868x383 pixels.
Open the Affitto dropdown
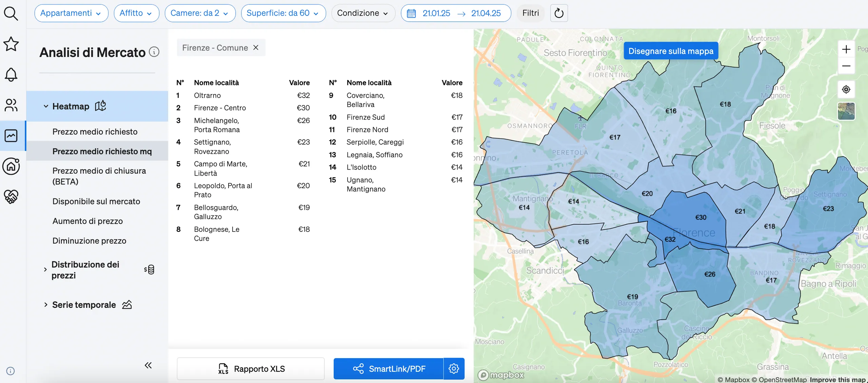coord(136,13)
